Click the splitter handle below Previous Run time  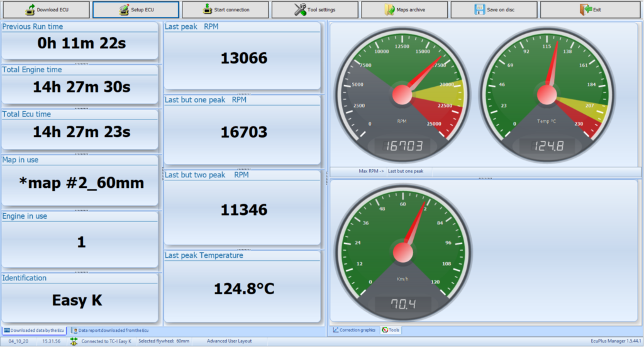tap(80, 63)
